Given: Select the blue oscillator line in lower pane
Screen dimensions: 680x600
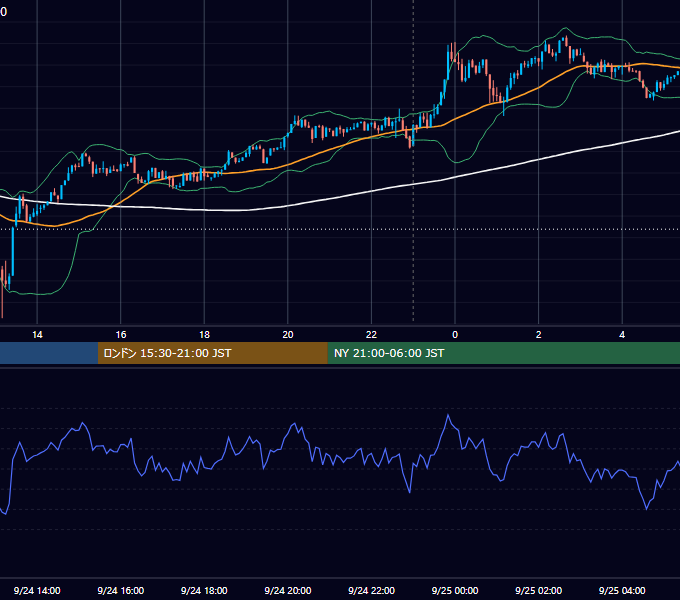Looking at the screenshot, I should [x=340, y=460].
